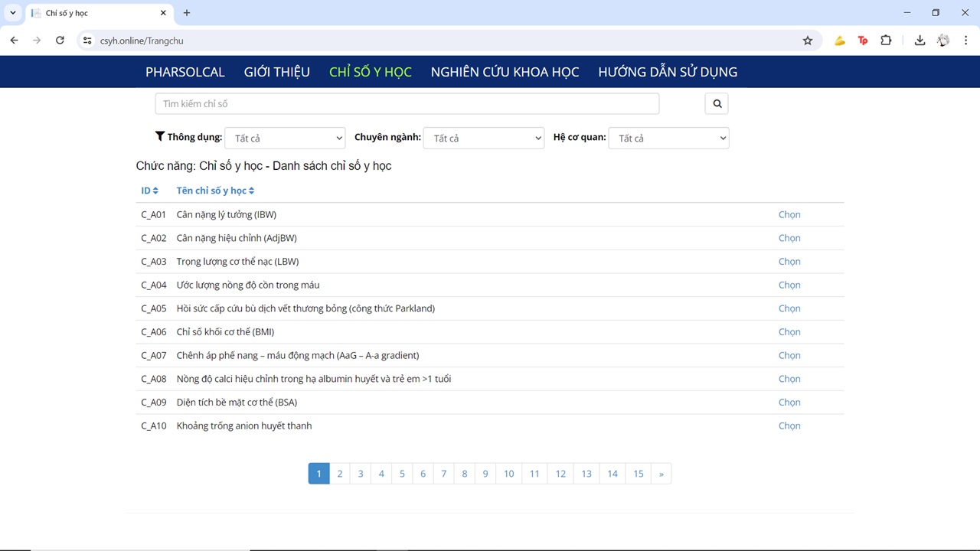Select CHỈ SỐ Y HỌC menu item
This screenshot has height=551, width=980.
[x=371, y=72]
